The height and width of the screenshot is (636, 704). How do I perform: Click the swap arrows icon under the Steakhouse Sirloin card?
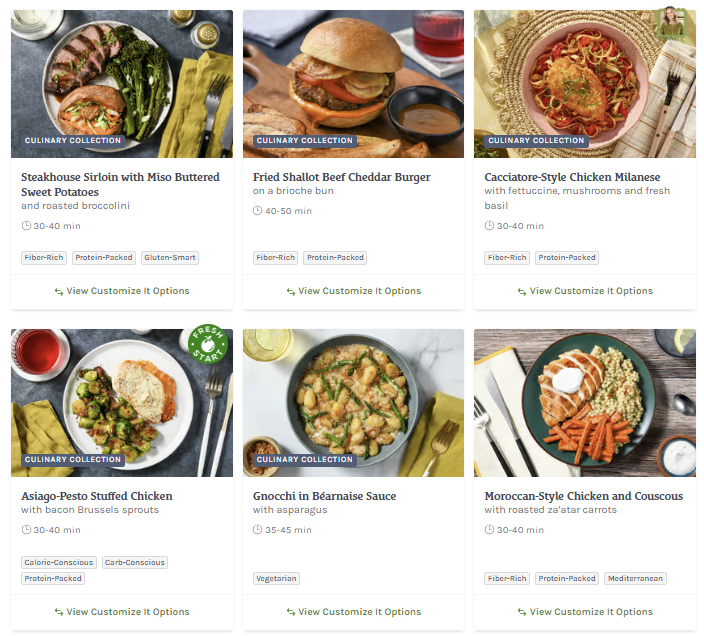coord(59,292)
